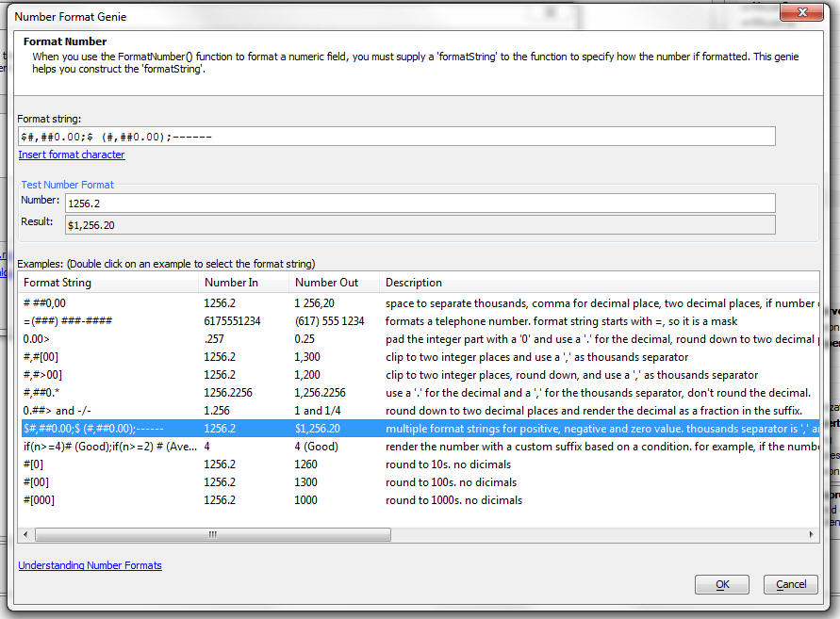Click the '4 (Good)' Number Out cell
This screenshot has width=840, height=619.
[x=316, y=447]
